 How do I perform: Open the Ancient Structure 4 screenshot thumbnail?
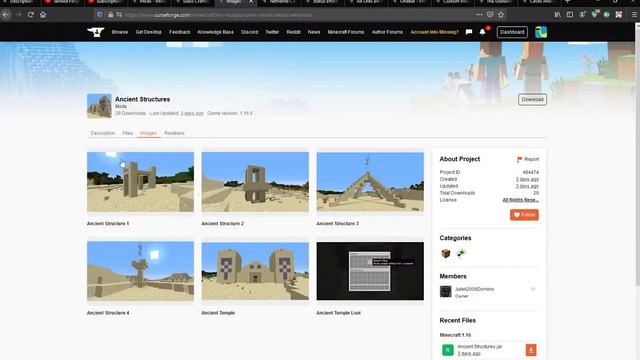[140, 271]
